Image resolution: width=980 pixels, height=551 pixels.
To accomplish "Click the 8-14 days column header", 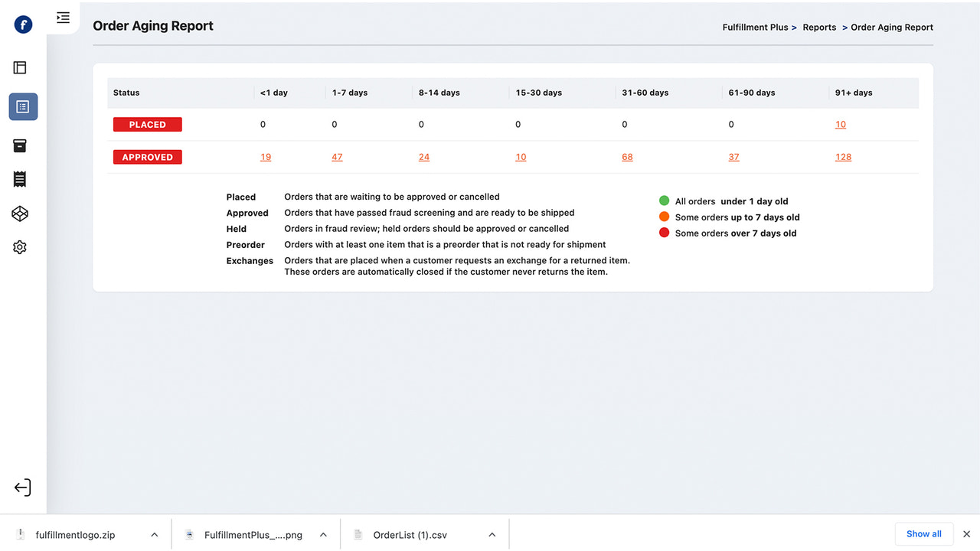I will 439,93.
